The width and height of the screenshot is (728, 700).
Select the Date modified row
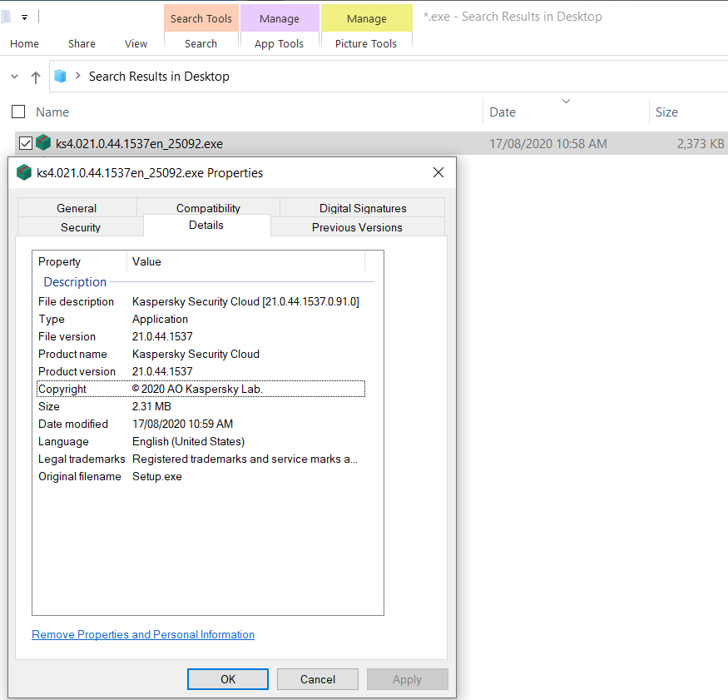click(x=201, y=424)
